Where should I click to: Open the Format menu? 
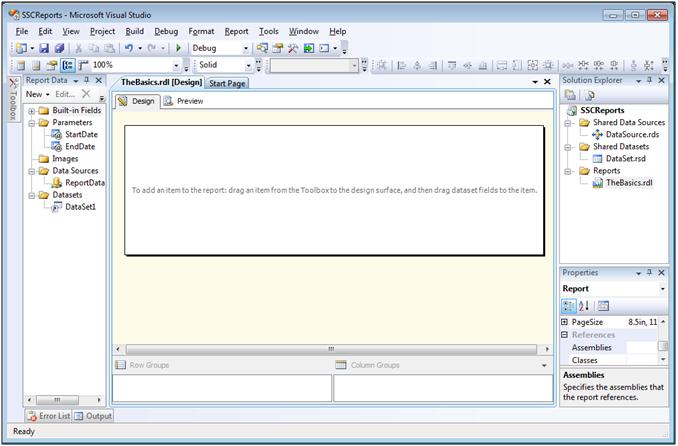coord(201,32)
